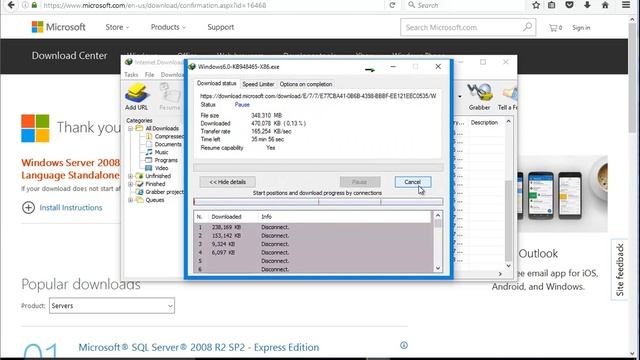
Task: Click the bookmark star icon
Action: click(x=536, y=5)
